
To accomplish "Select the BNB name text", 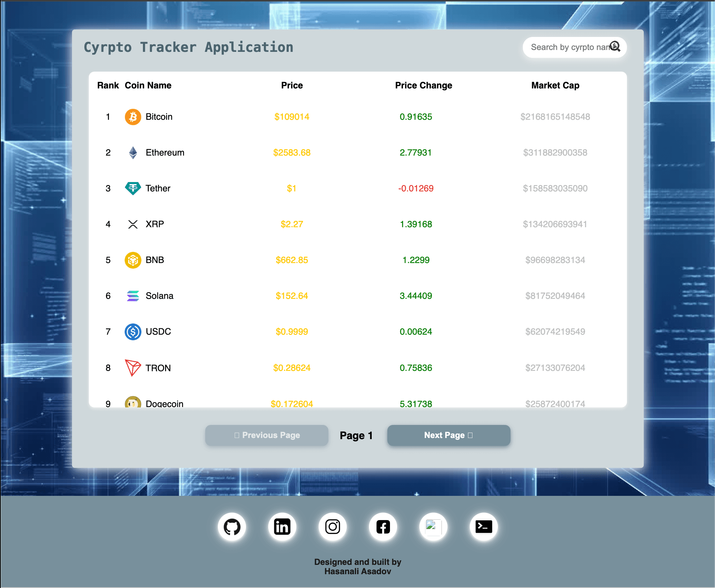I will [155, 260].
